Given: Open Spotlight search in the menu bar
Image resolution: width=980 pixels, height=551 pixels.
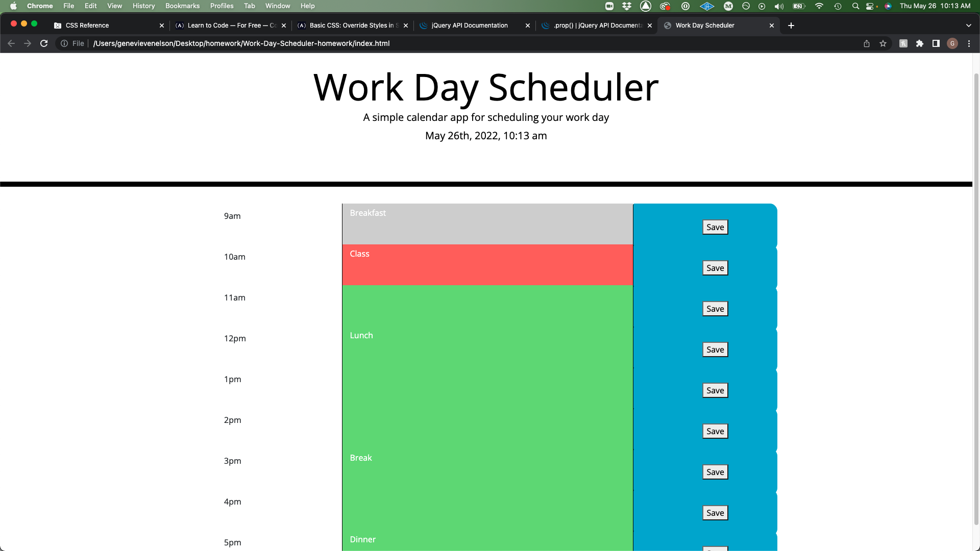Looking at the screenshot, I should 855,6.
